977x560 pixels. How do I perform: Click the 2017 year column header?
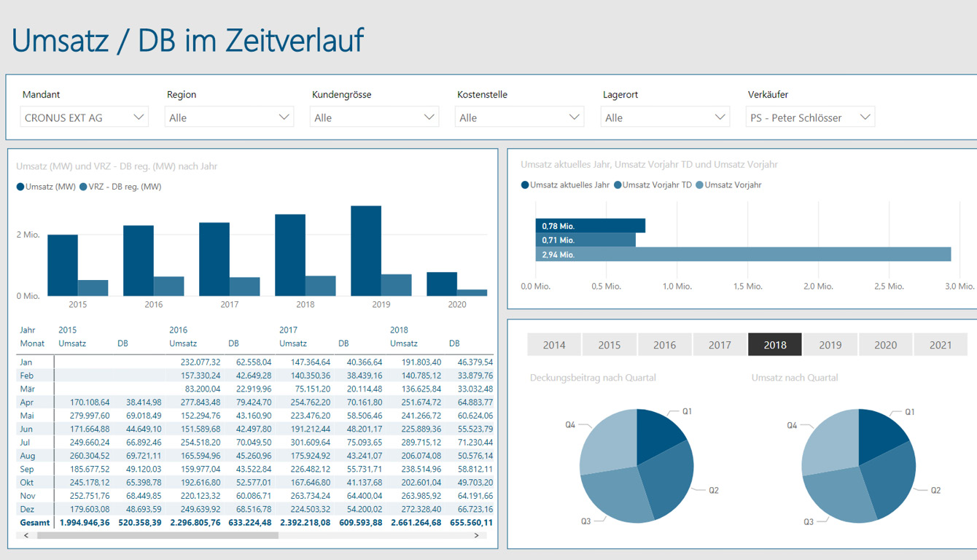click(289, 330)
